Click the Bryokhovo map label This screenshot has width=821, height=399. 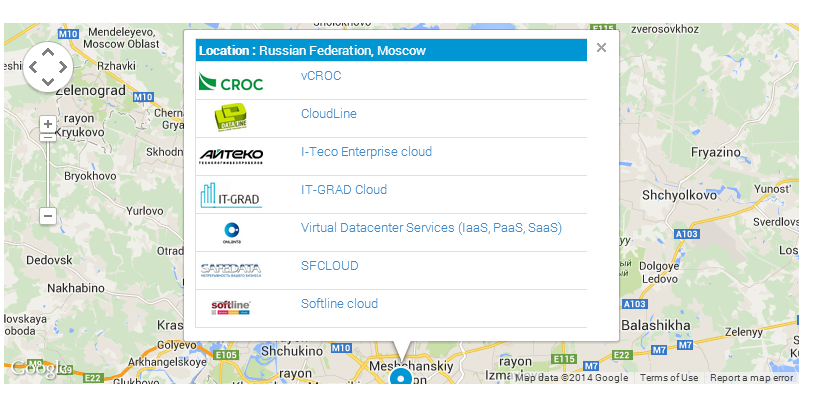[x=90, y=176]
